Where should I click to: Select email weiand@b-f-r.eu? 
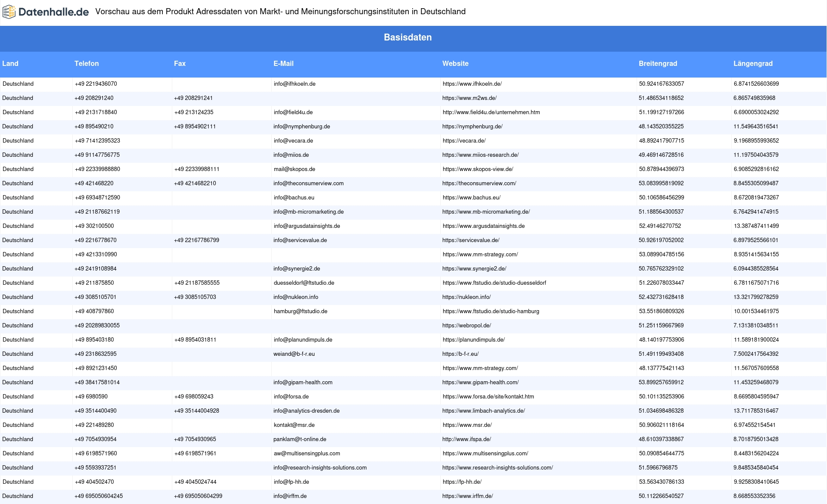coord(294,354)
